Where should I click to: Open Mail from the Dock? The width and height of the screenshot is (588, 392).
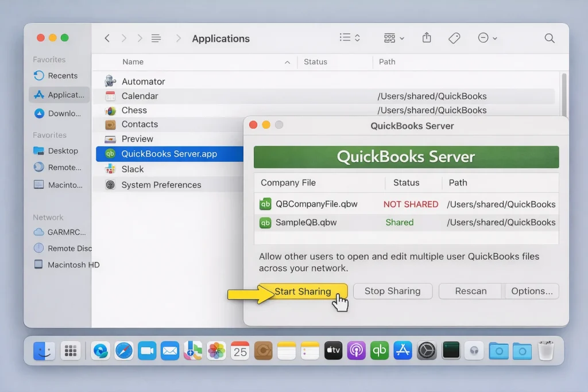170,351
